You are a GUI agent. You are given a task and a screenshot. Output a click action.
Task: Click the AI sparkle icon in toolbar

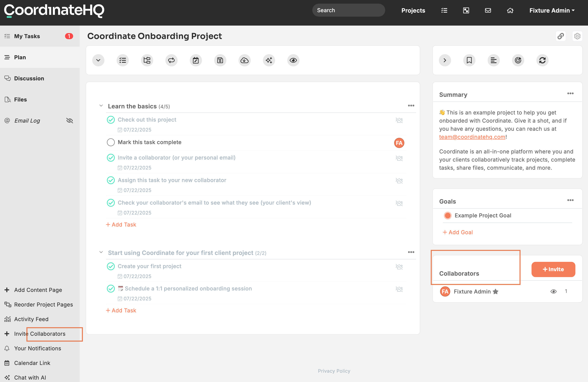(x=269, y=60)
